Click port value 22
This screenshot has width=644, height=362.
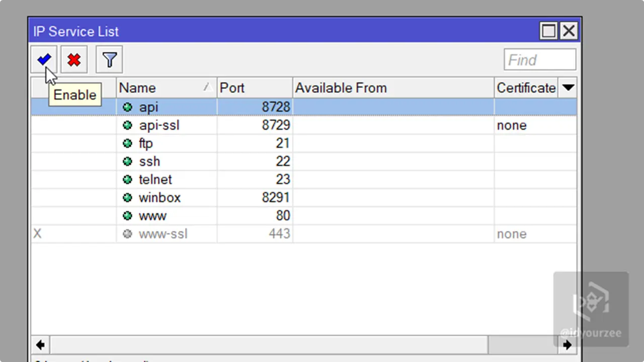pos(283,161)
